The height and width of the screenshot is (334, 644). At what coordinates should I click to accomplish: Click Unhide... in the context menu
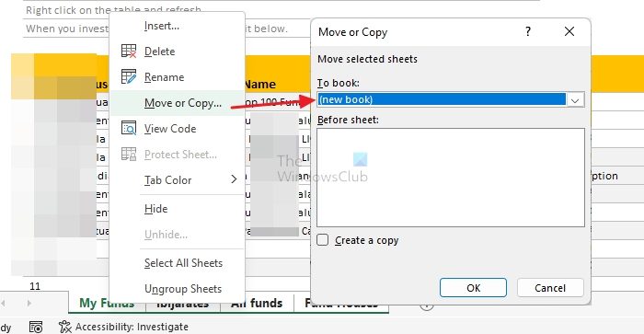[166, 235]
